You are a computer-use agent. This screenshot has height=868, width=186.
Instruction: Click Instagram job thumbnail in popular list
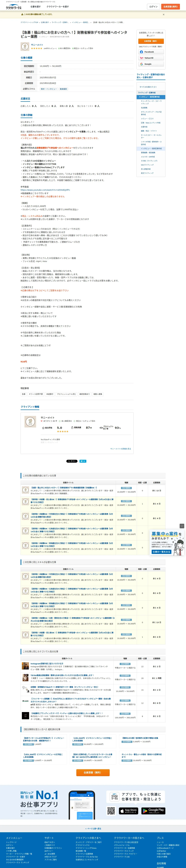pos(25,666)
